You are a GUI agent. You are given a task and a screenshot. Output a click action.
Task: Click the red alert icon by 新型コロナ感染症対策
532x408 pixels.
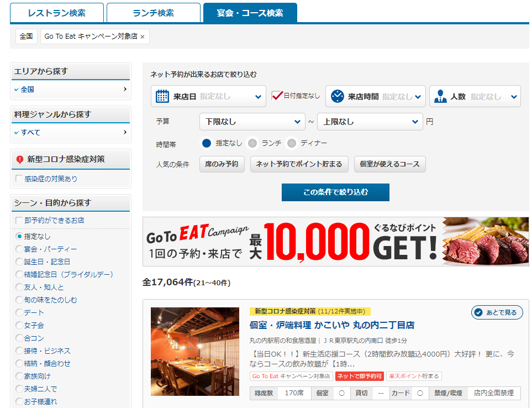pyautogui.click(x=20, y=159)
